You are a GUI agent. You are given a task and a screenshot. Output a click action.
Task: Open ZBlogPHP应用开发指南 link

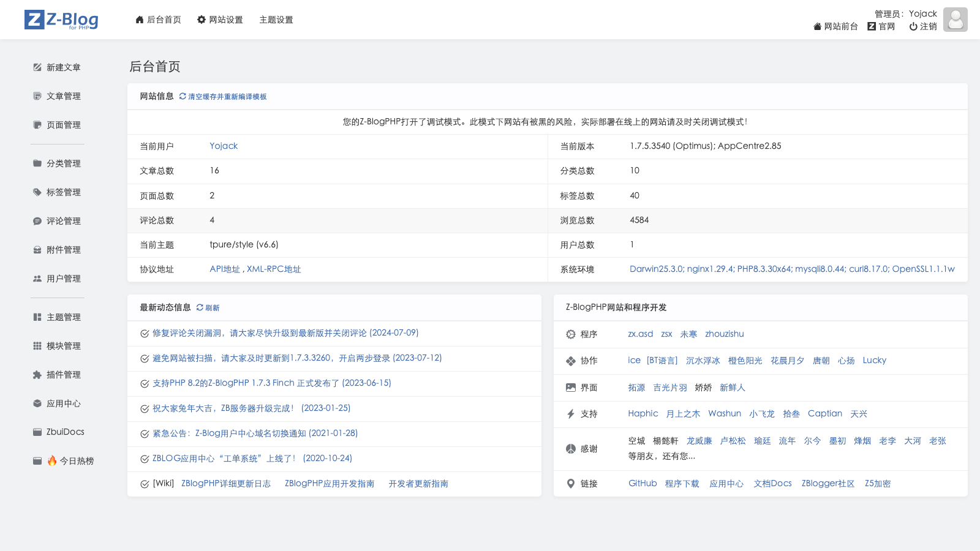point(330,484)
